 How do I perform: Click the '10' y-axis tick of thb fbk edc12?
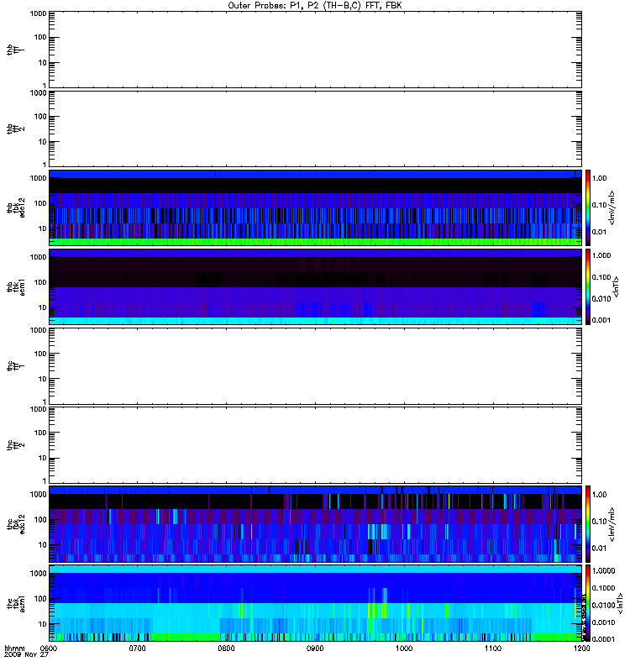pos(43,228)
